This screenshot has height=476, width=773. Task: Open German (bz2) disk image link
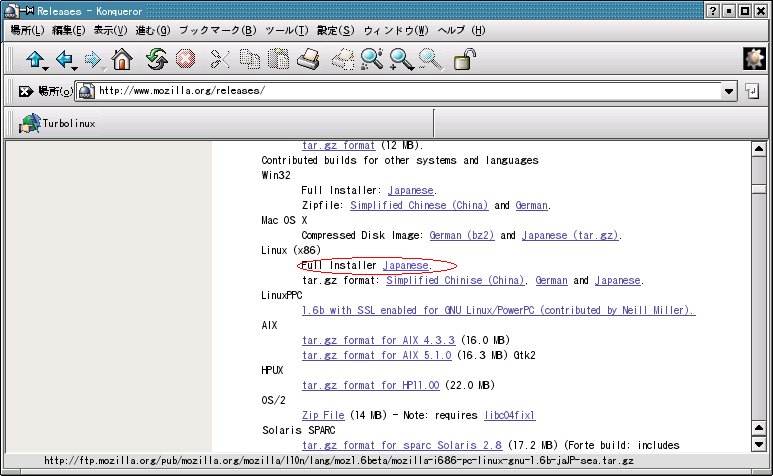(x=461, y=236)
